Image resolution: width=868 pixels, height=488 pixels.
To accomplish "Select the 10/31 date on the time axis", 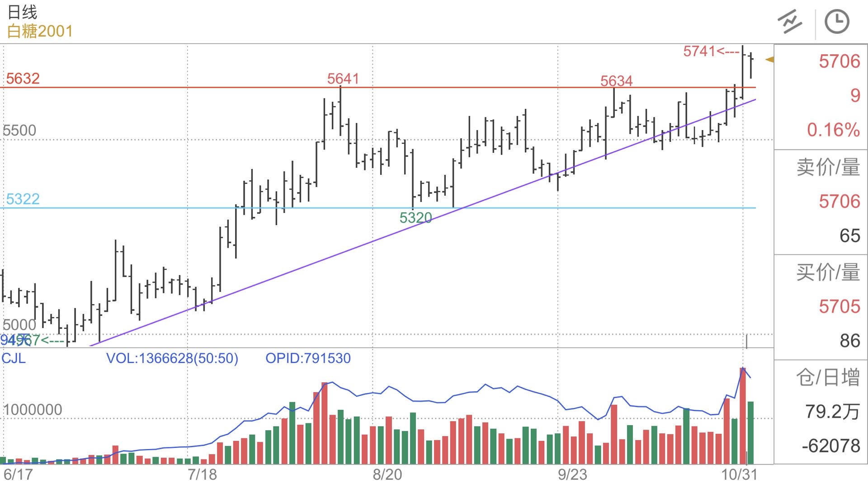I will point(739,475).
